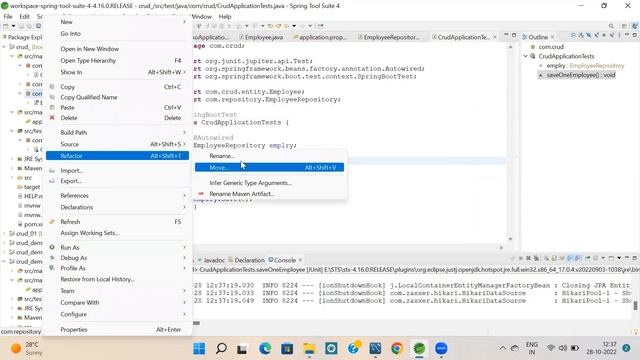Launch Microsoft Edge from taskbar
The image size is (640, 360).
(265, 349)
